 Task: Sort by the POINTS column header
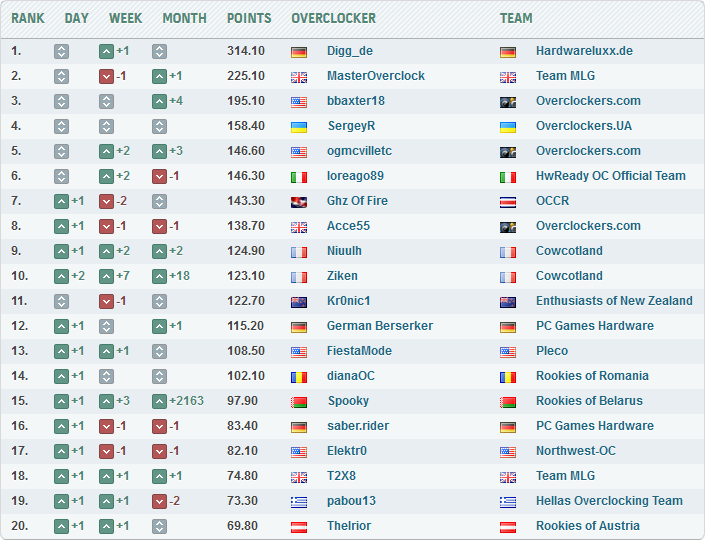[249, 18]
